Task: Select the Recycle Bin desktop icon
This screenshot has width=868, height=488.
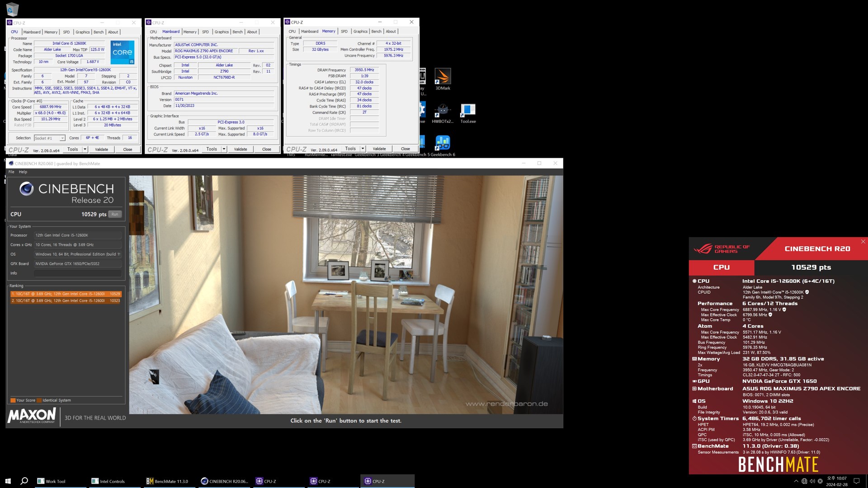Action: 12,9
